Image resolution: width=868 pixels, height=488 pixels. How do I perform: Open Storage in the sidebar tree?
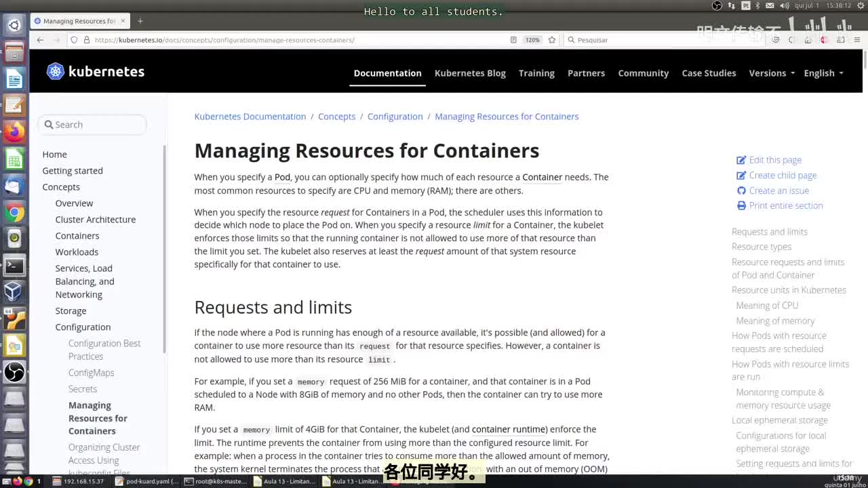coord(71,311)
